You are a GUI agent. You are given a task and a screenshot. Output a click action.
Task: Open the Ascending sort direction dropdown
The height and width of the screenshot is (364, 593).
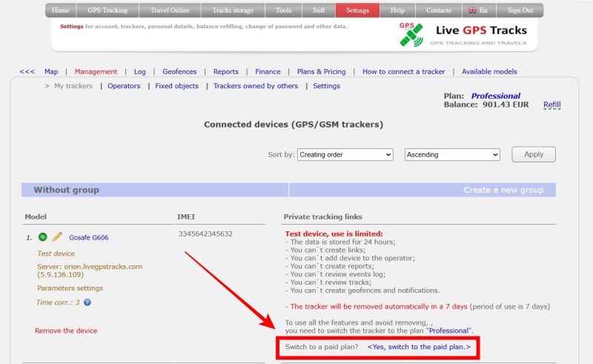point(452,154)
